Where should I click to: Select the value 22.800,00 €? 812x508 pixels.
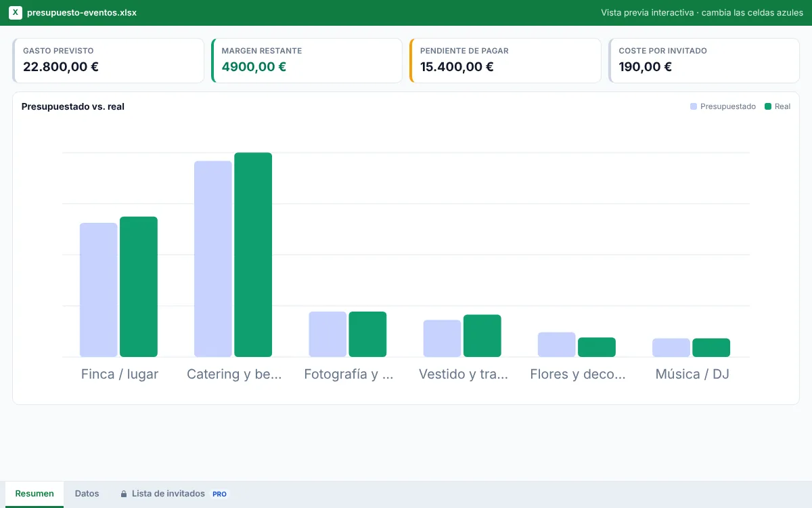[x=61, y=67]
